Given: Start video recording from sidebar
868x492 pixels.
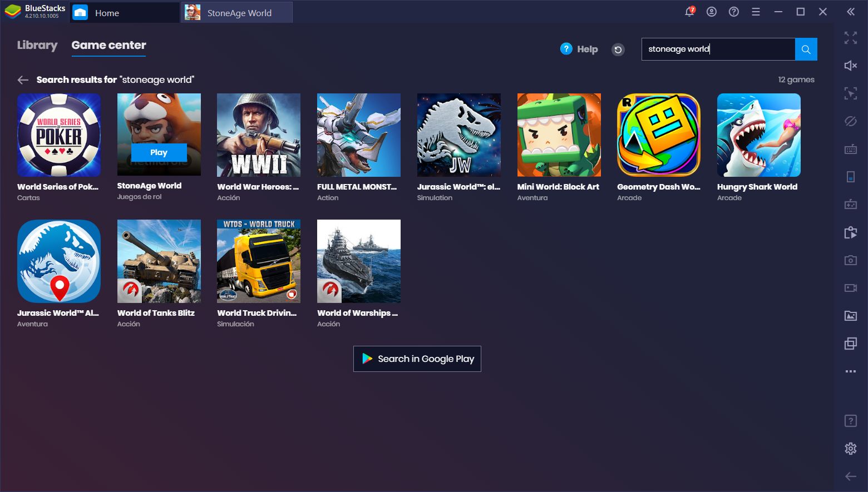Looking at the screenshot, I should click(851, 288).
